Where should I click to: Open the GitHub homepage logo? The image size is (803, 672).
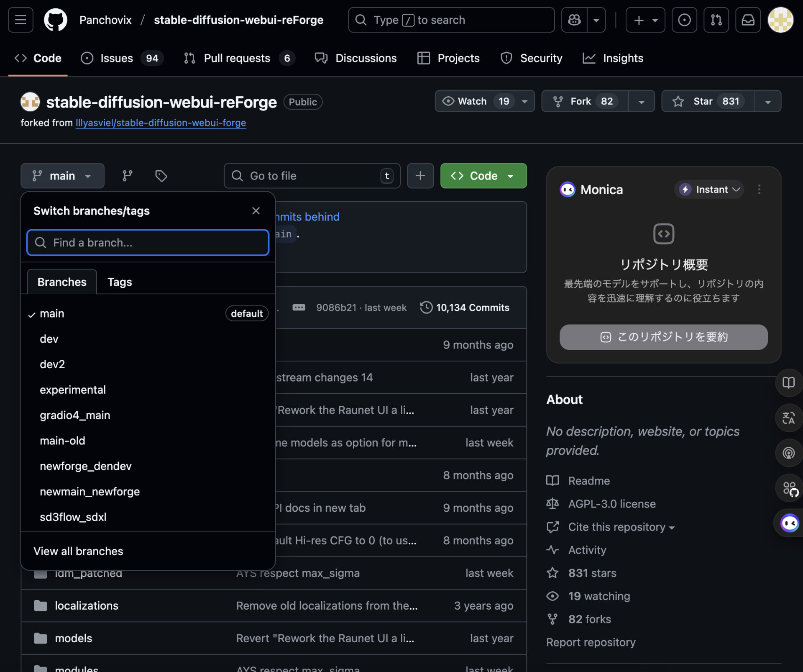pos(56,20)
